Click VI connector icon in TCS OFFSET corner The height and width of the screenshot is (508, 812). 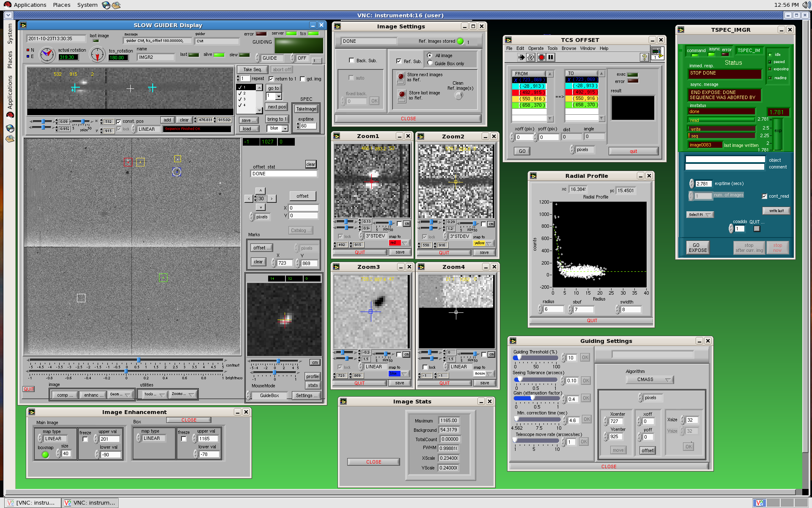[x=657, y=54]
